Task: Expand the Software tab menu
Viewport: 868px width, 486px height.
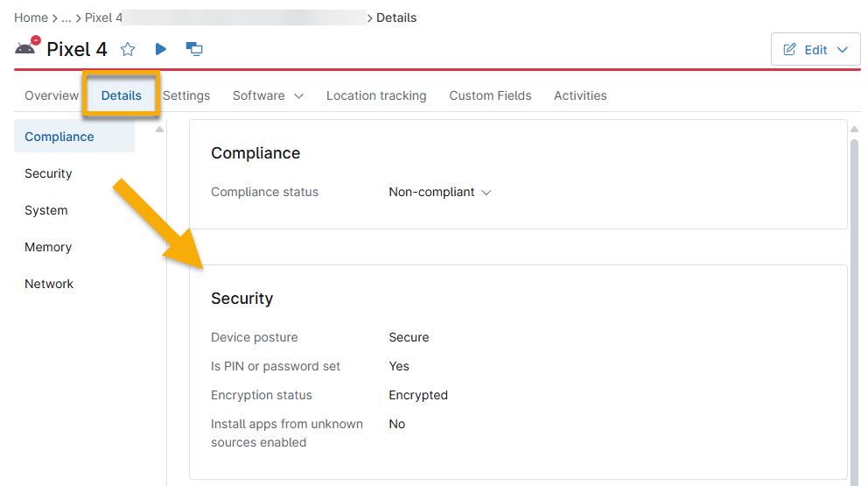Action: point(268,95)
